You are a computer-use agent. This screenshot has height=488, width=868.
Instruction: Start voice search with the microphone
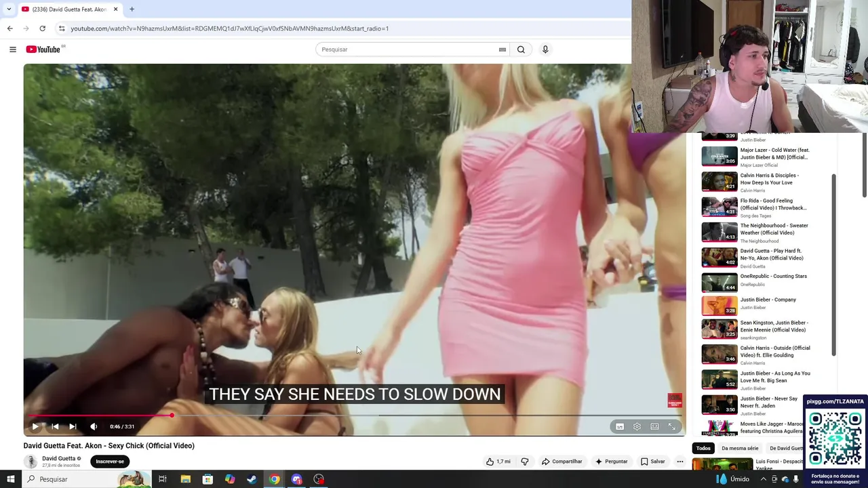(545, 49)
